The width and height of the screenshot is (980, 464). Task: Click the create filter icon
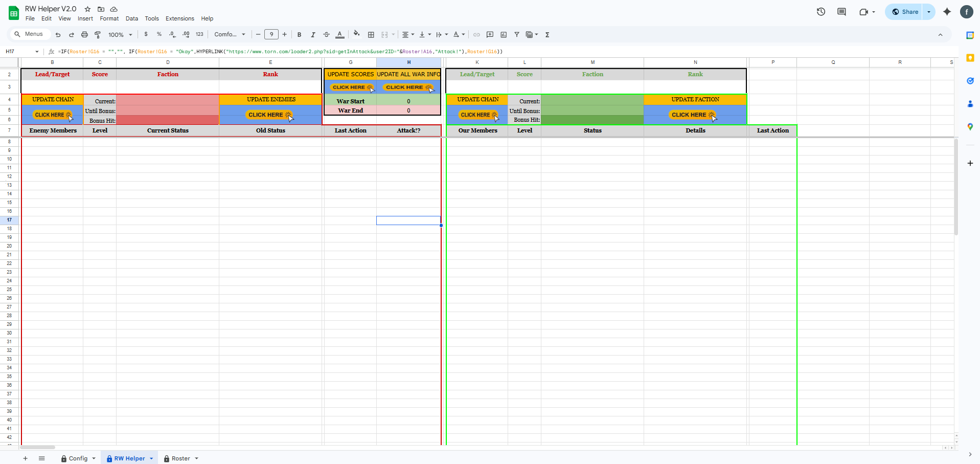point(517,35)
